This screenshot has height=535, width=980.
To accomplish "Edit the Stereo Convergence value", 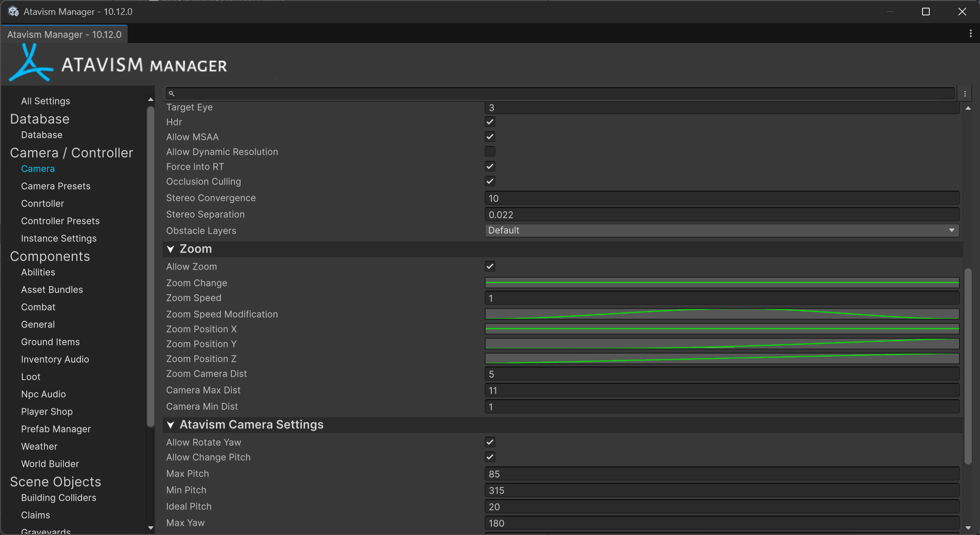I will 722,198.
